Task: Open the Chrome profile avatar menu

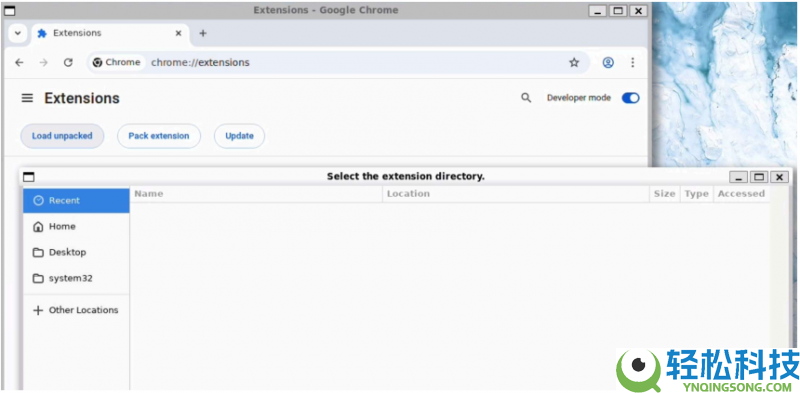Action: [608, 62]
